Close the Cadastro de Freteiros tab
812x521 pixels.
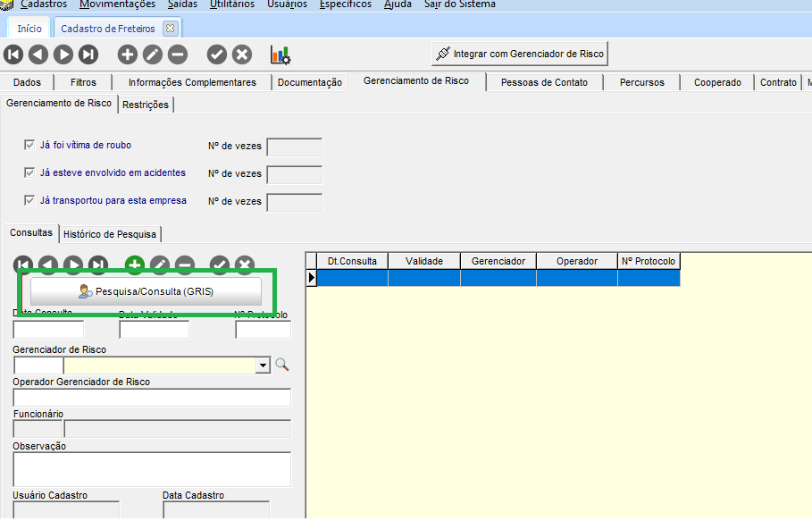point(170,29)
